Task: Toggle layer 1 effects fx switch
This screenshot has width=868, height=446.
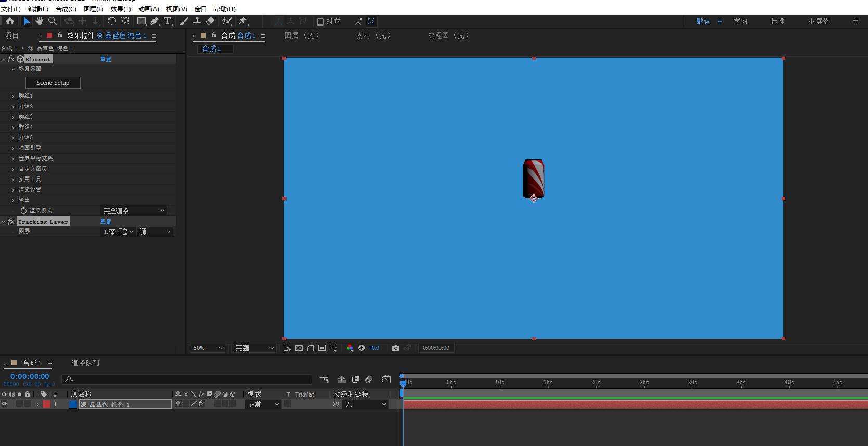Action: (x=202, y=404)
